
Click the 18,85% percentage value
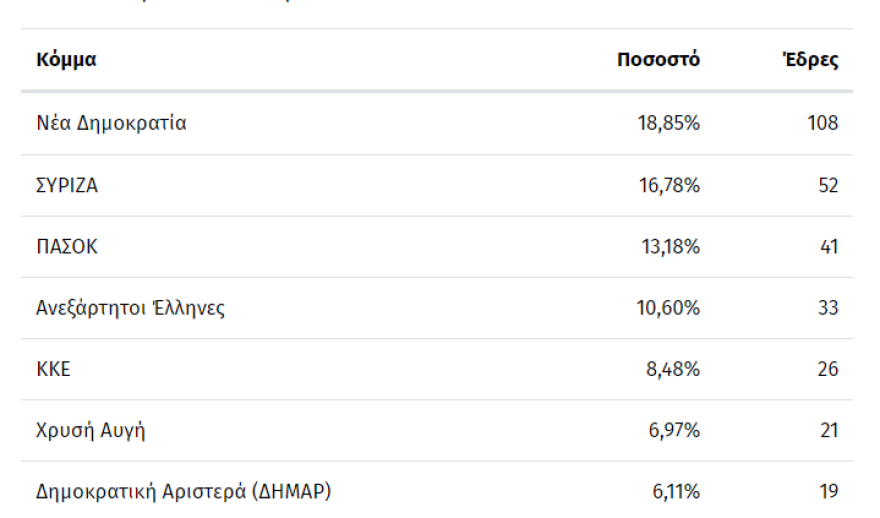pyautogui.click(x=668, y=124)
